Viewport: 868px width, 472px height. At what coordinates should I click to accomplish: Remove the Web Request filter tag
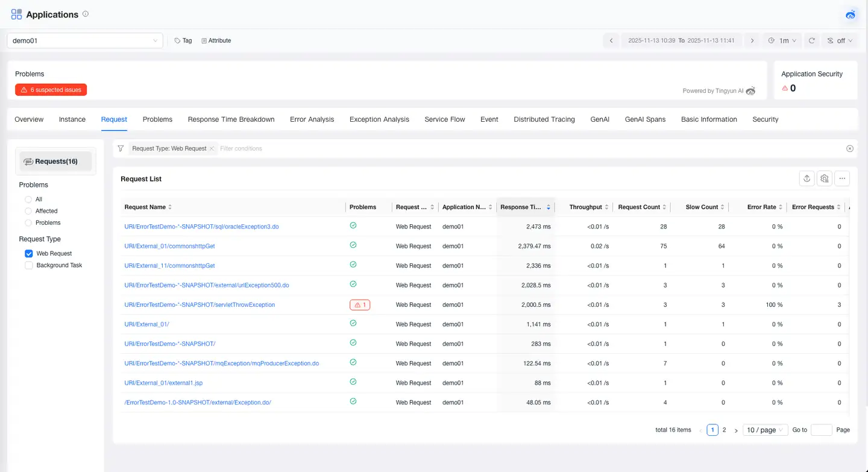pyautogui.click(x=212, y=148)
